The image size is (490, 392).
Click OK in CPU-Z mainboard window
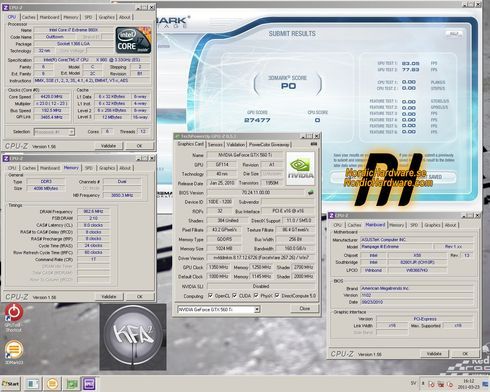click(x=465, y=354)
